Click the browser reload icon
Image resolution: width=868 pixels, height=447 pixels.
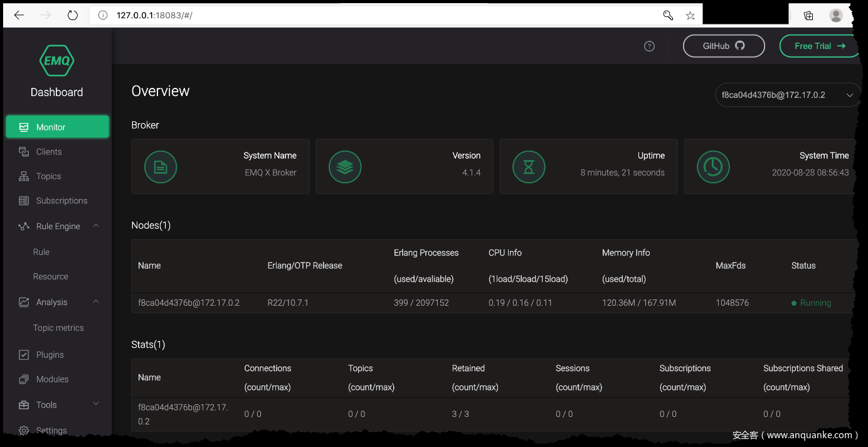coord(73,15)
